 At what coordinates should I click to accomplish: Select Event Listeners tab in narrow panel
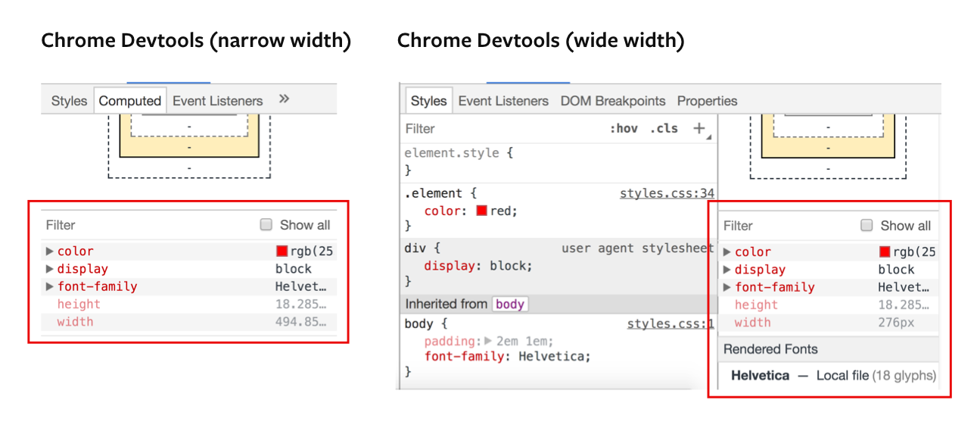pyautogui.click(x=217, y=101)
